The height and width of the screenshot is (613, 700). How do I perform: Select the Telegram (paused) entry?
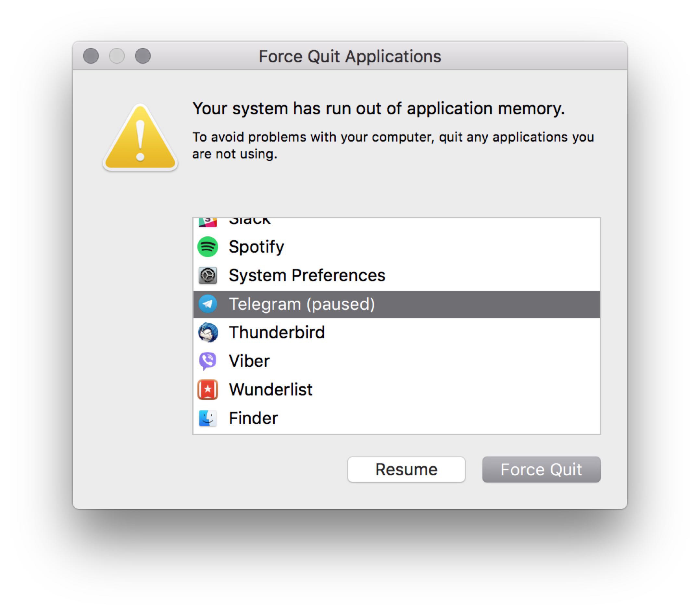coord(302,304)
